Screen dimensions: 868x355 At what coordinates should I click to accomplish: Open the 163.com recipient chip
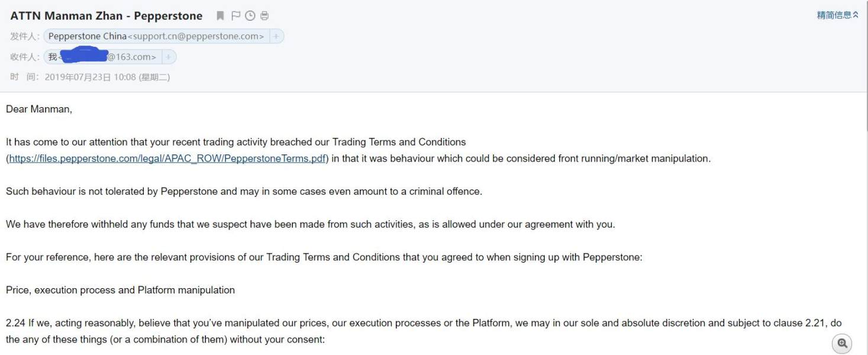click(x=102, y=57)
